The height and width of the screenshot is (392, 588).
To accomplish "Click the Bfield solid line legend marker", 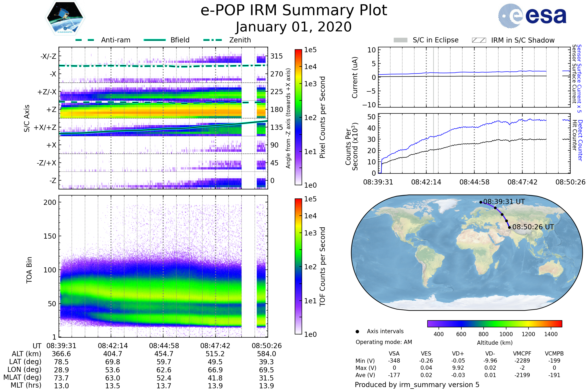I will coord(155,40).
